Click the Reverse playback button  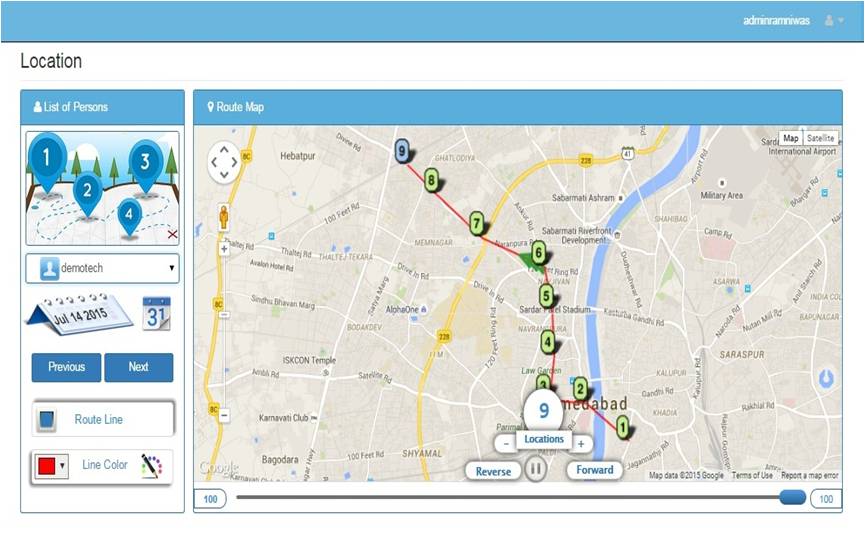493,472
